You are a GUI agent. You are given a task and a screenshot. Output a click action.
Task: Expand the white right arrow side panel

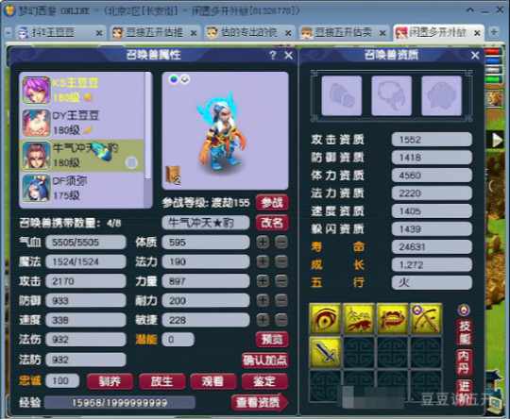497,141
